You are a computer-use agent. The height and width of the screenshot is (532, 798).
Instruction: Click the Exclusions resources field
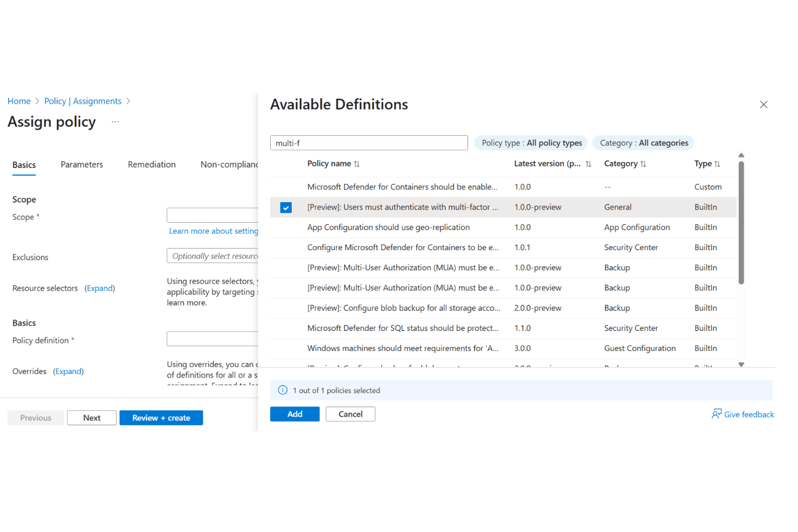click(212, 256)
